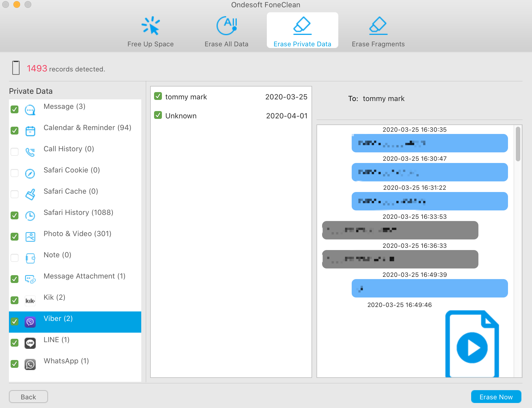The height and width of the screenshot is (408, 532).
Task: Play the video file attachment thumbnail
Action: point(472,344)
